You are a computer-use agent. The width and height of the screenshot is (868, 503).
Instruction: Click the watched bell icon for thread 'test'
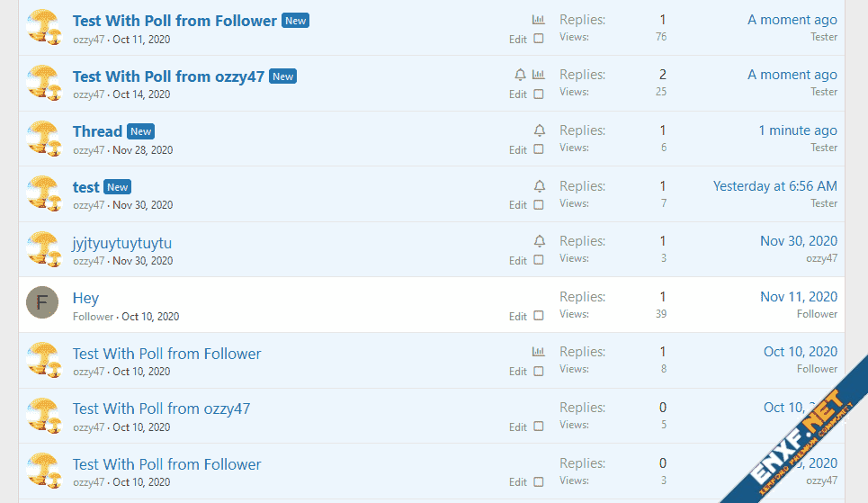click(539, 186)
